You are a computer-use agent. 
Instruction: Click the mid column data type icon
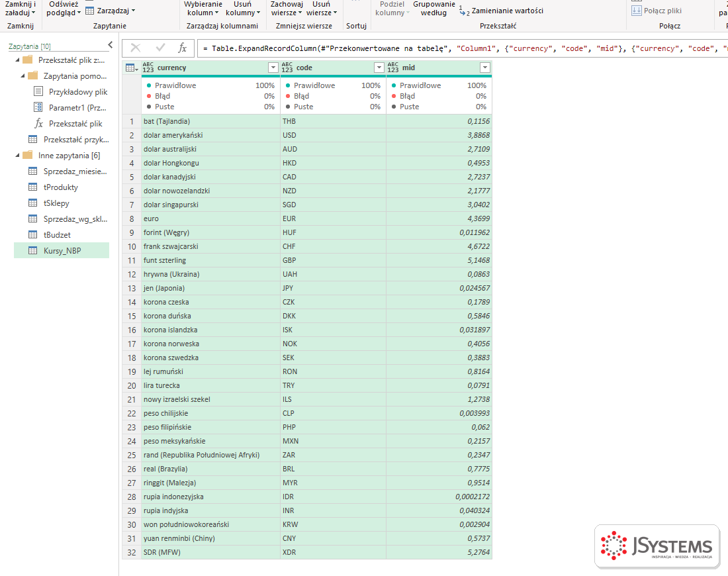pos(392,68)
